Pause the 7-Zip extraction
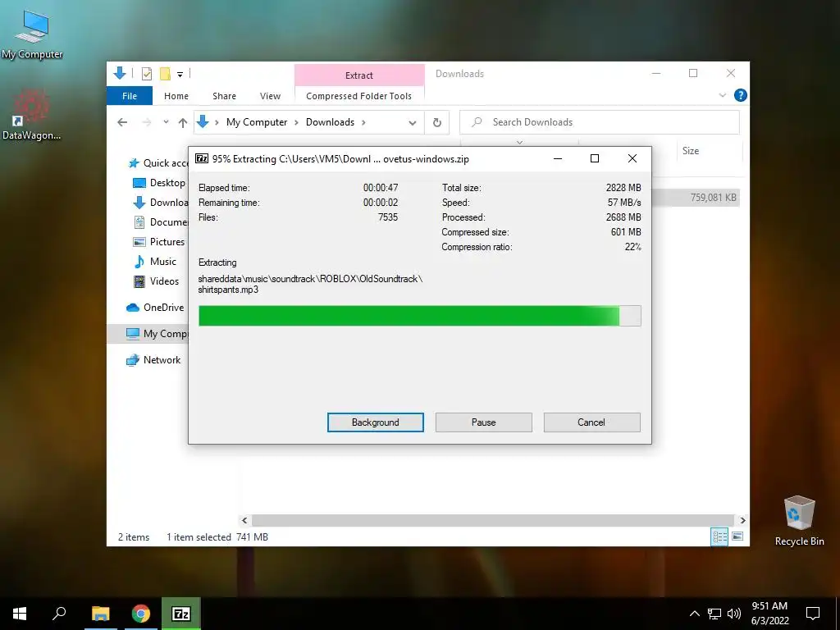 pos(484,422)
